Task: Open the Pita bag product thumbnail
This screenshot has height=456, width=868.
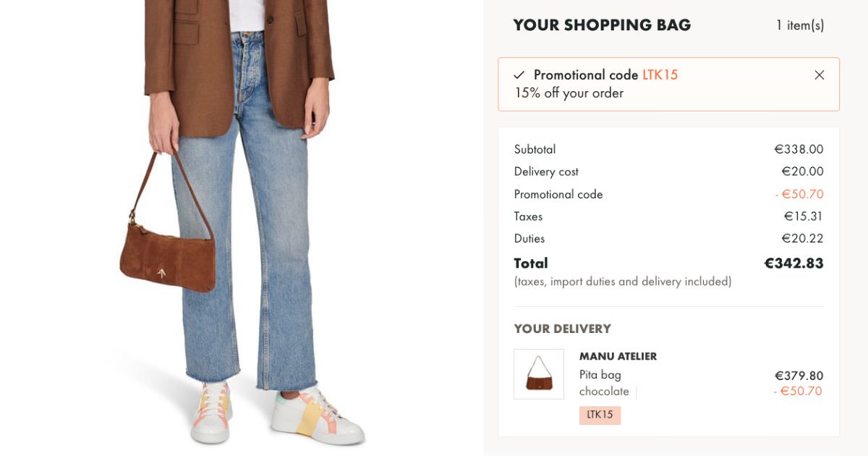Action: coord(539,374)
